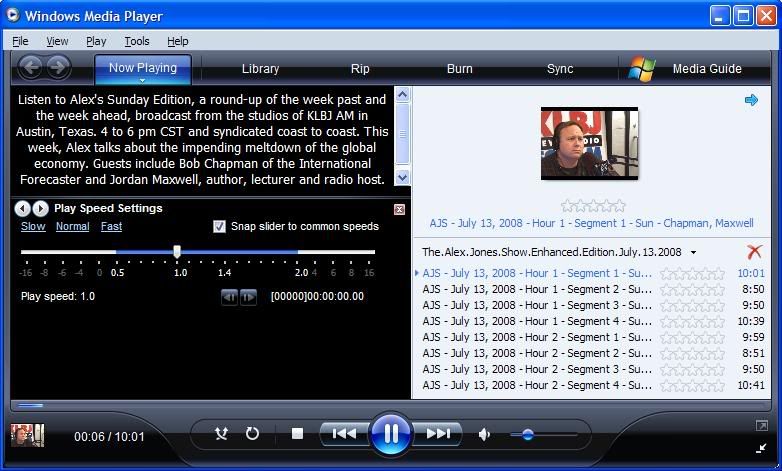The image size is (782, 471).
Task: Move the description text down one line
Action: [x=402, y=177]
